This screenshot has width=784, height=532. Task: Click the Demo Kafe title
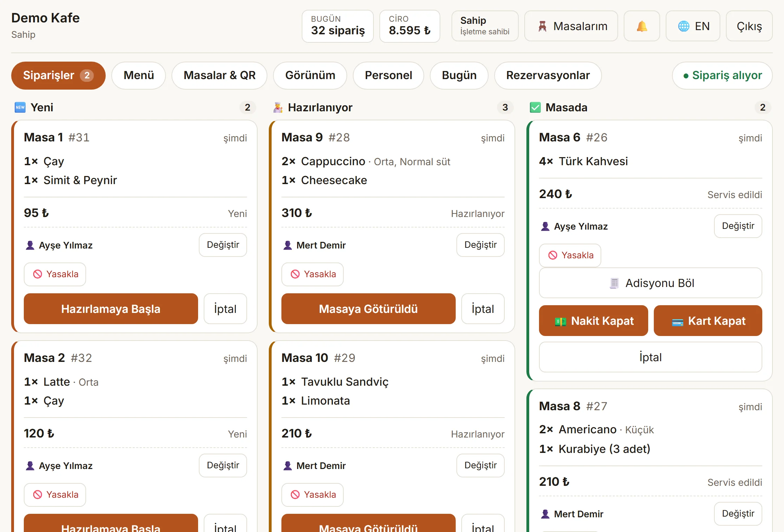pos(45,18)
